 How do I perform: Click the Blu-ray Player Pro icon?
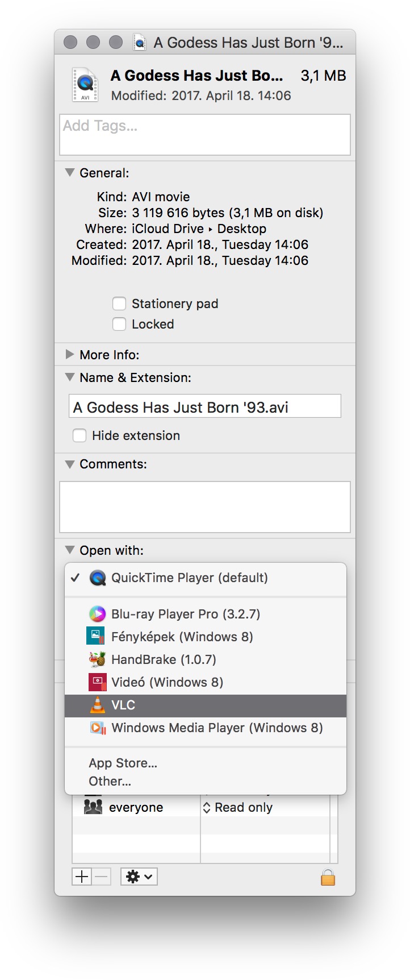click(x=98, y=614)
